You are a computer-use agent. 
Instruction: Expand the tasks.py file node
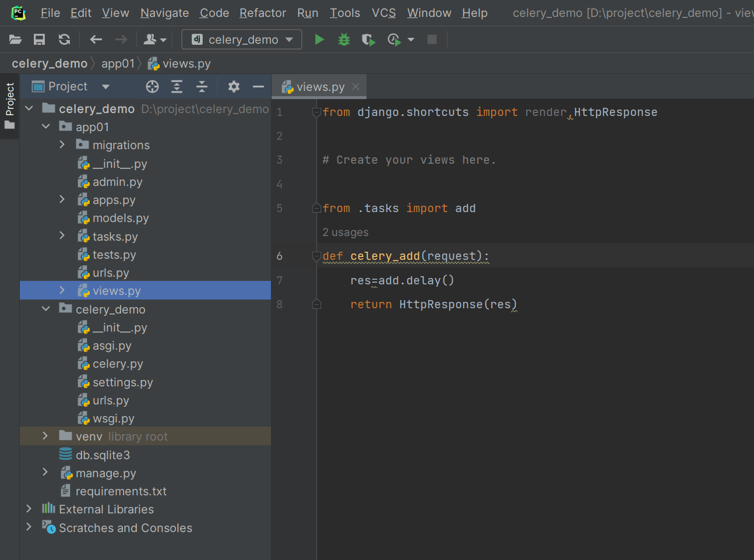coord(62,235)
